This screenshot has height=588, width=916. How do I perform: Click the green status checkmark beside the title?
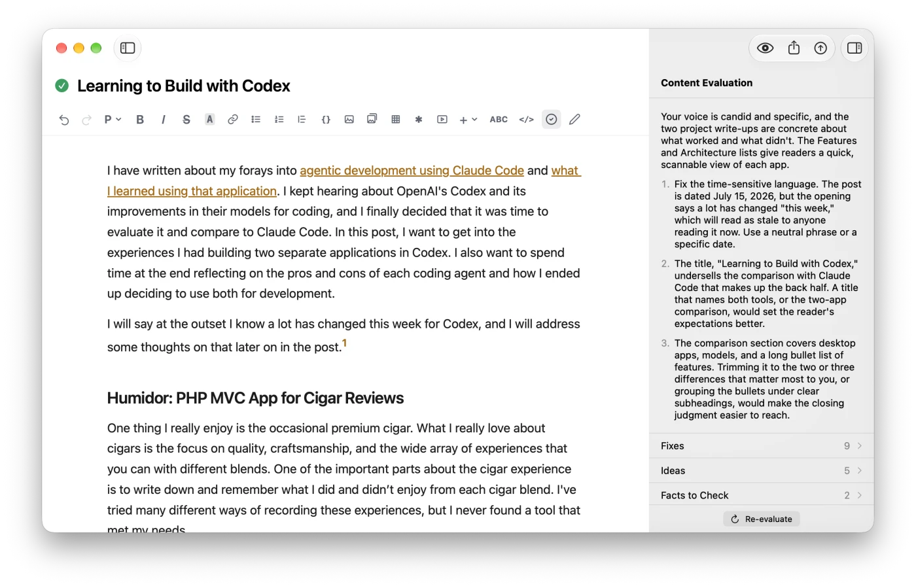click(62, 86)
